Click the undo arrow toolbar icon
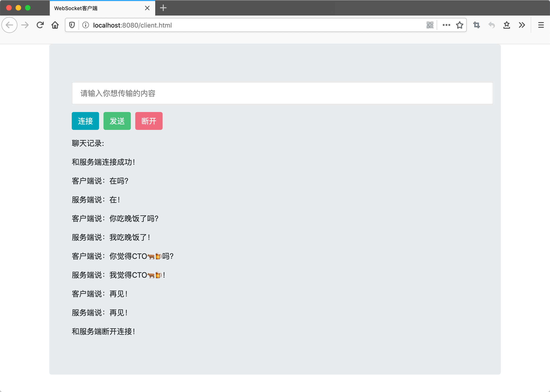 point(492,25)
